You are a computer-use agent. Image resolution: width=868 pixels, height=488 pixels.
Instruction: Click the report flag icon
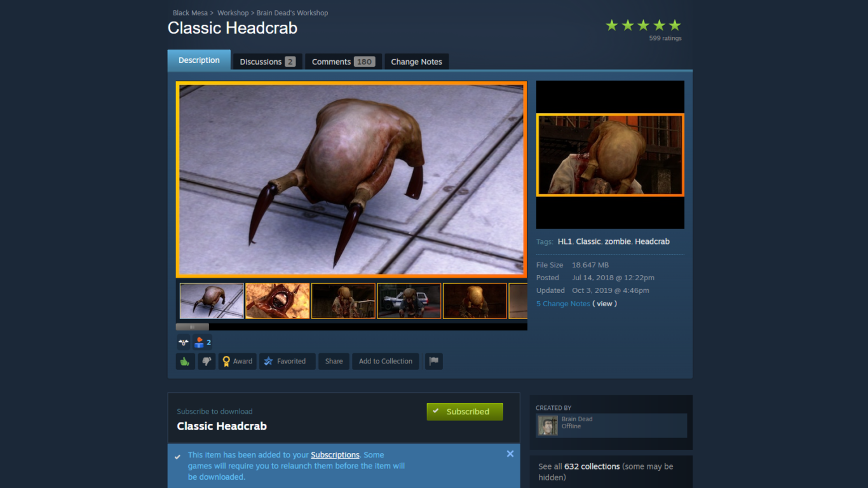[433, 361]
